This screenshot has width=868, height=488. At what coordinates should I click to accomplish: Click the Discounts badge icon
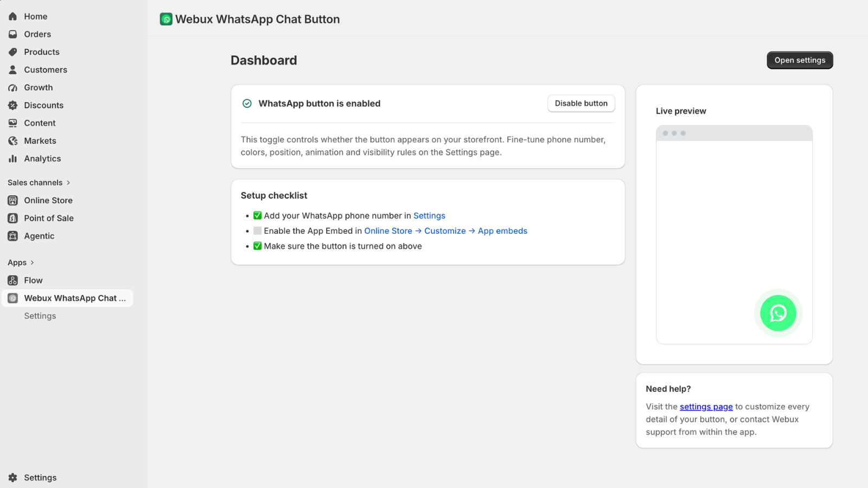[13, 105]
